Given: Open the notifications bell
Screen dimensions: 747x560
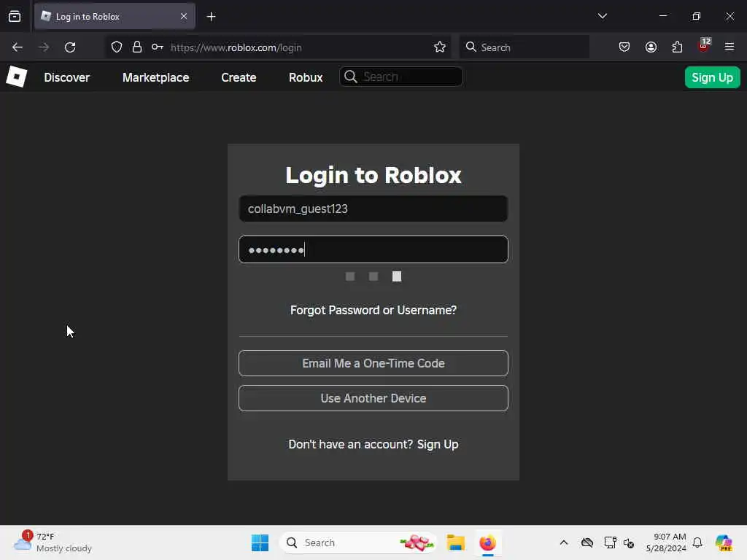Looking at the screenshot, I should click(697, 542).
